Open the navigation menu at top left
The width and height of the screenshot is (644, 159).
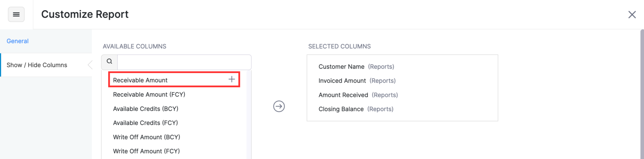[x=16, y=14]
